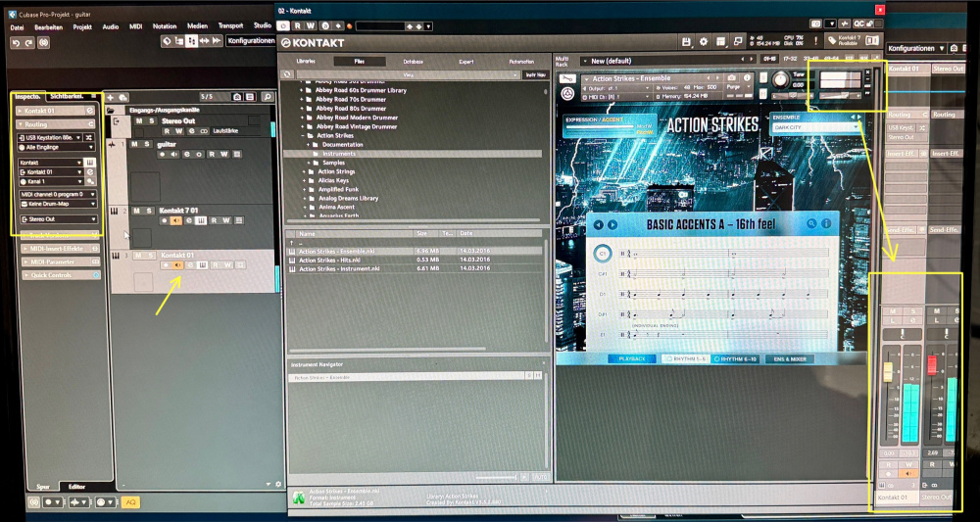Screen dimensions: 980x522
Task: Enable record on guitar track
Action: pos(163,154)
